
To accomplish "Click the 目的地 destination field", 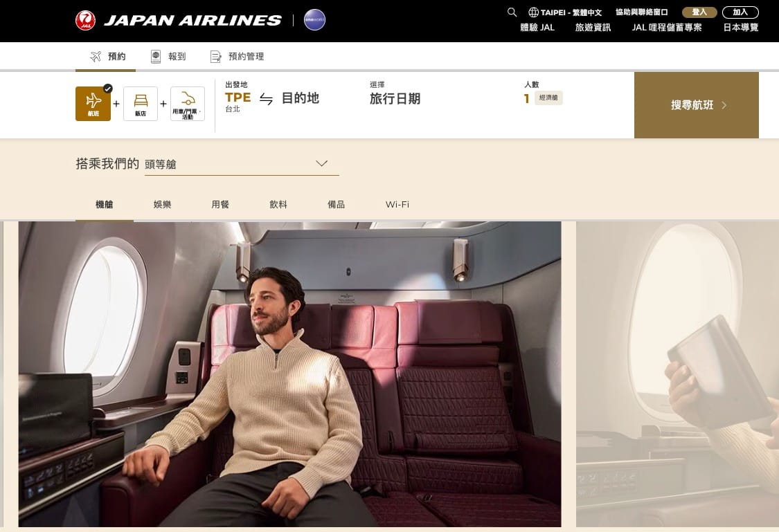I will (300, 98).
